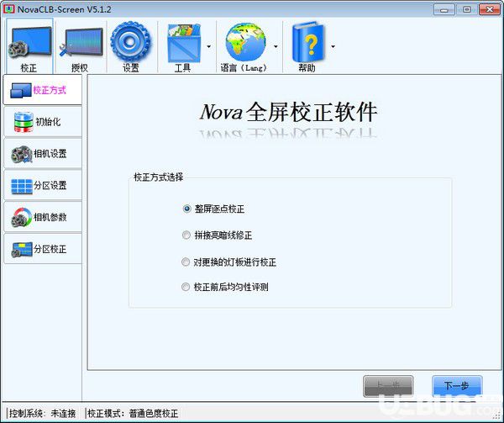This screenshot has width=504, height=423.
Task: Click the 校正模式: 普通色度校正 status text
Action: (133, 414)
